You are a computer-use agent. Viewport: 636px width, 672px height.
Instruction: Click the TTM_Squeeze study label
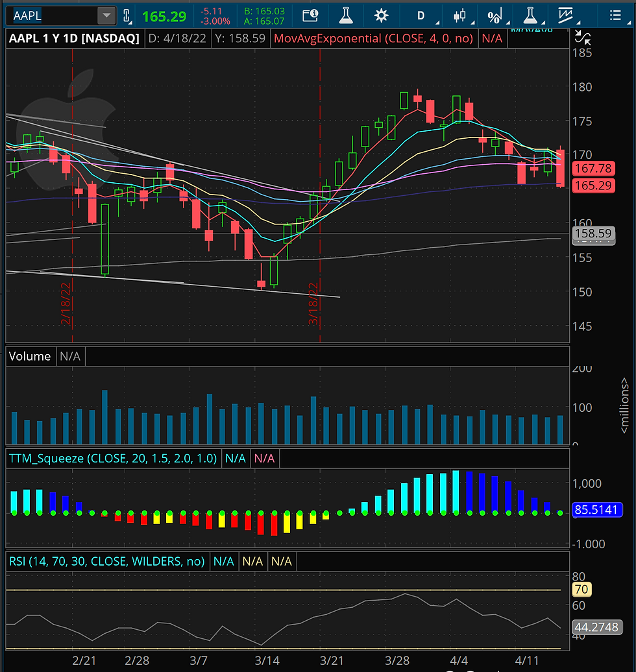[113, 458]
